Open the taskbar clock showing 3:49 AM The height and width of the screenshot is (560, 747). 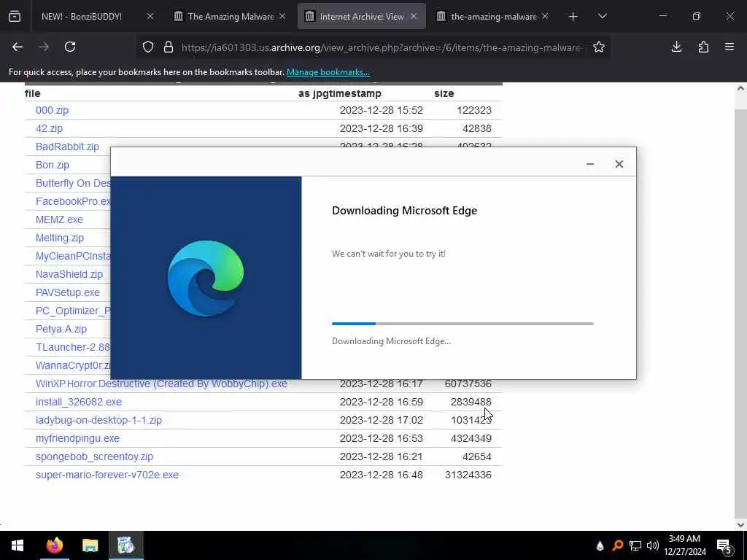684,545
